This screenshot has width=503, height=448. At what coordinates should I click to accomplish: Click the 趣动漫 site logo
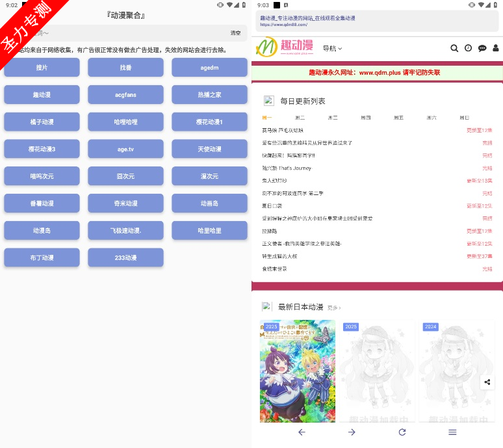pos(285,47)
